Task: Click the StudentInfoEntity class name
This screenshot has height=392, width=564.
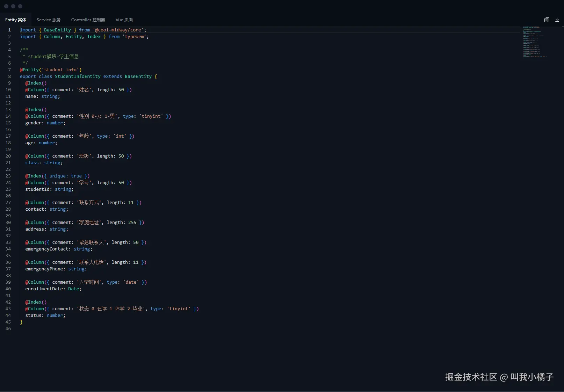Action: coord(78,77)
